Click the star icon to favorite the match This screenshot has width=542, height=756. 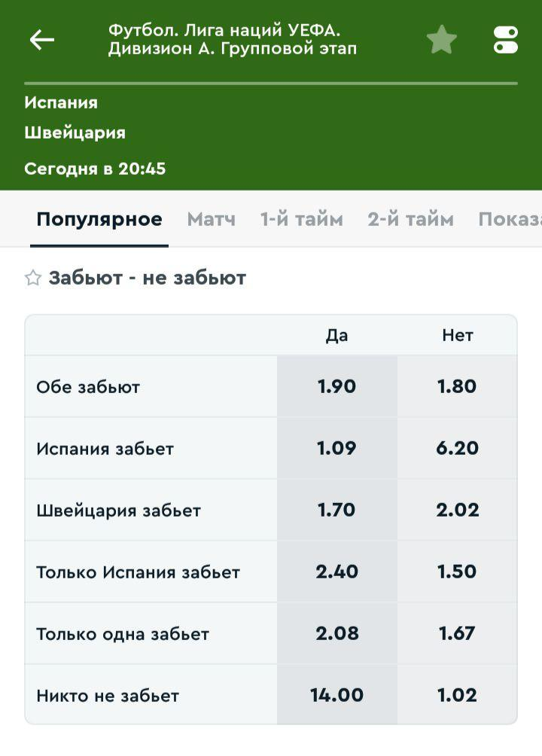pos(442,39)
